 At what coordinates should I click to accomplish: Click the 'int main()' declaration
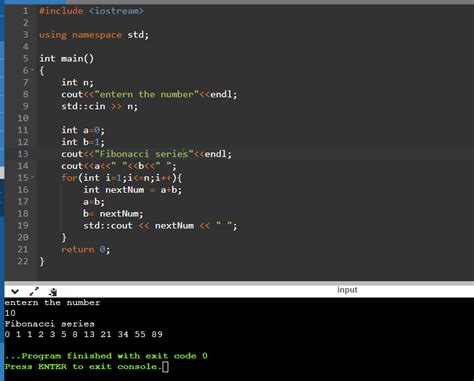[67, 59]
